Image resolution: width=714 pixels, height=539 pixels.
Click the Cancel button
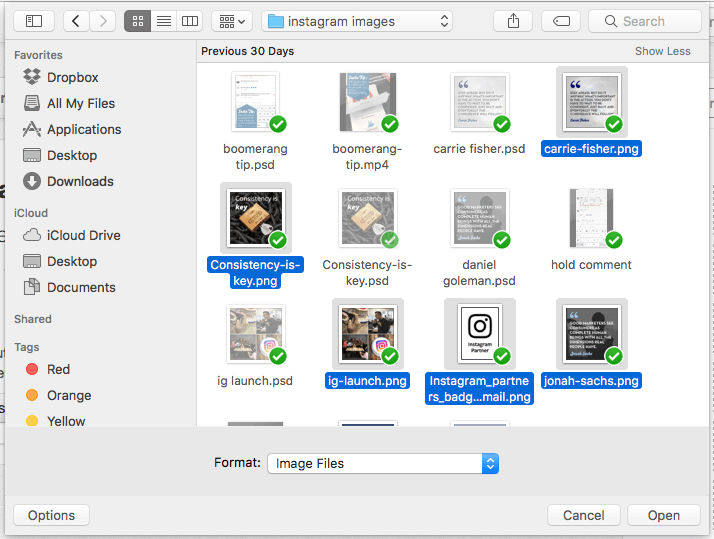[584, 515]
